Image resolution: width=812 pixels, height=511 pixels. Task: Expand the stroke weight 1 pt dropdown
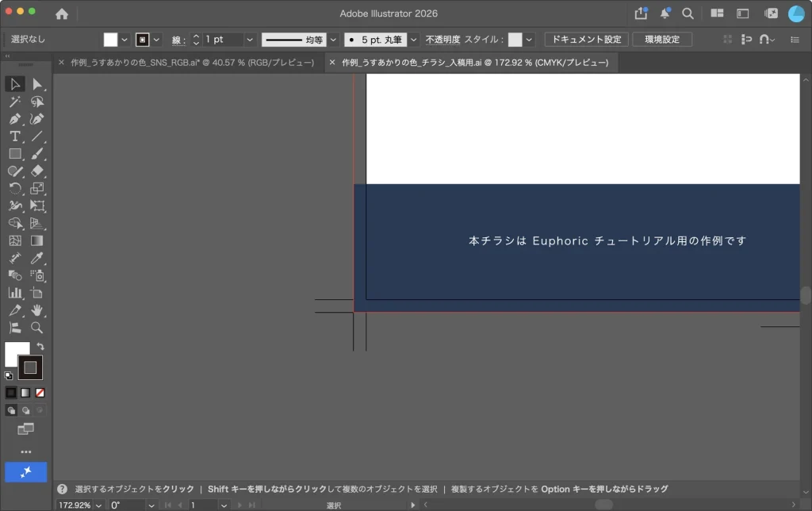pos(250,40)
